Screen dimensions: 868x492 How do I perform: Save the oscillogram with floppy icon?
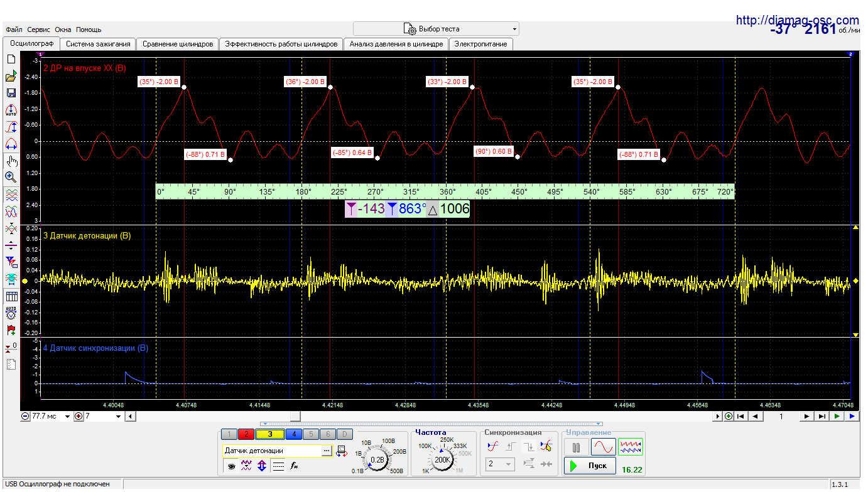coord(11,93)
